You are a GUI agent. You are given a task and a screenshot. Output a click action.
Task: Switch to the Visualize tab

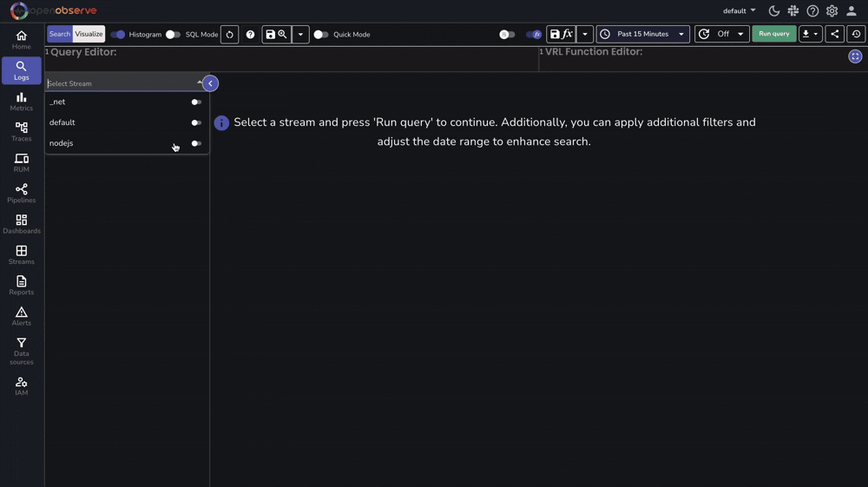pyautogui.click(x=89, y=35)
